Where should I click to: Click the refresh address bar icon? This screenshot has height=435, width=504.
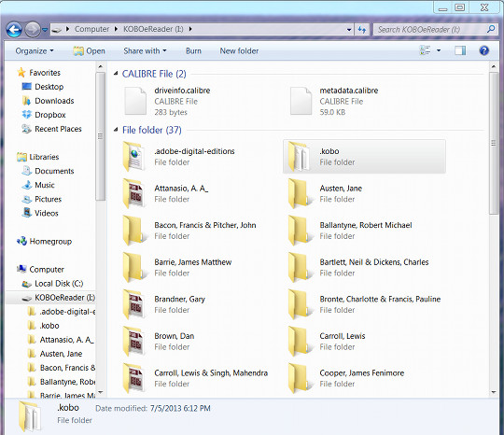coord(362,30)
